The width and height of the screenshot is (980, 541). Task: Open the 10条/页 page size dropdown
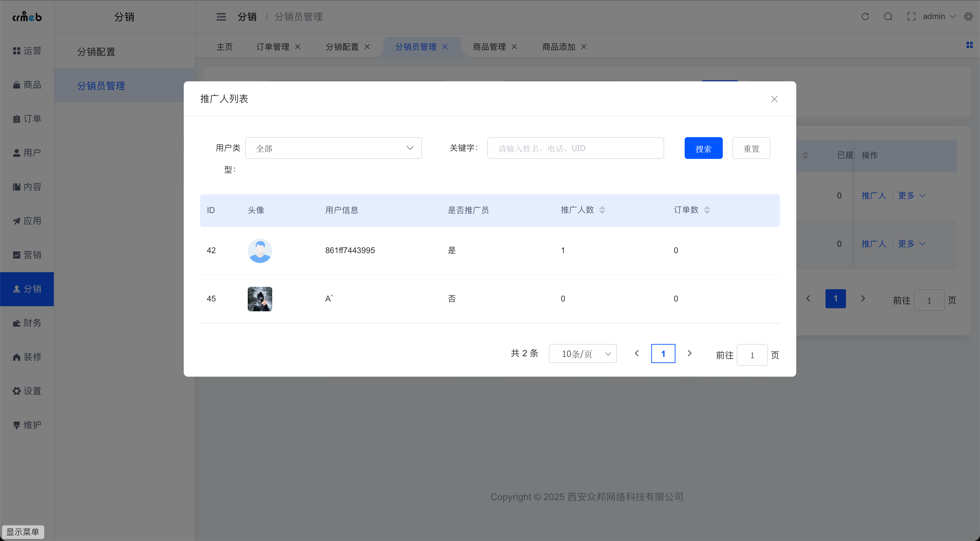pyautogui.click(x=583, y=354)
